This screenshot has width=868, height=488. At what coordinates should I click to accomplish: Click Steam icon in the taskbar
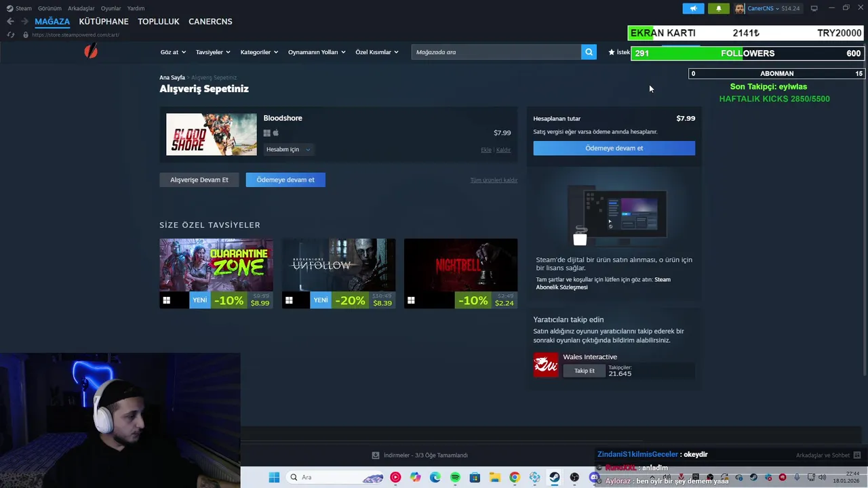[x=555, y=477]
